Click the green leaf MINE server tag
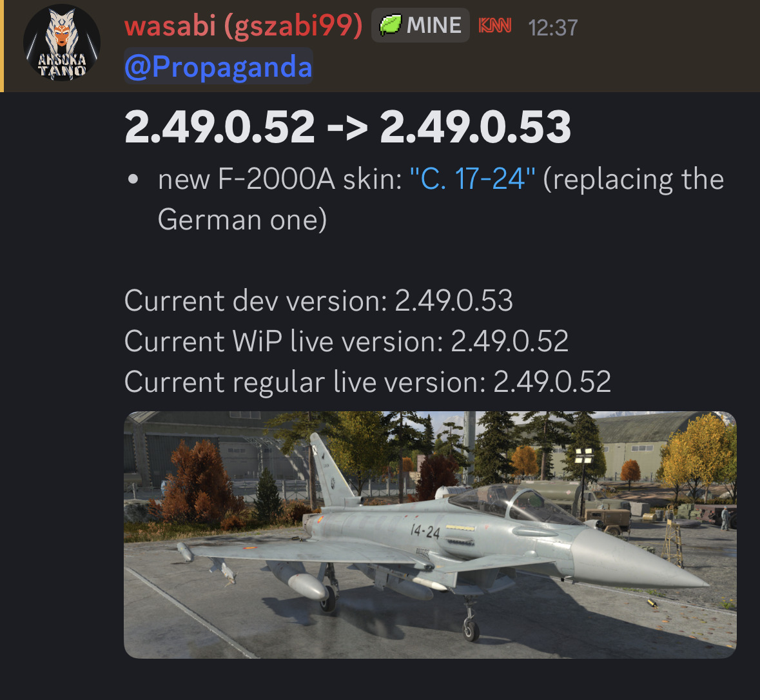 click(420, 25)
